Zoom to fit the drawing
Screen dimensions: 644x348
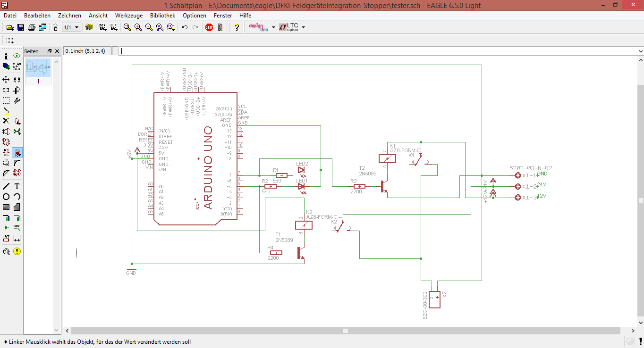point(127,27)
